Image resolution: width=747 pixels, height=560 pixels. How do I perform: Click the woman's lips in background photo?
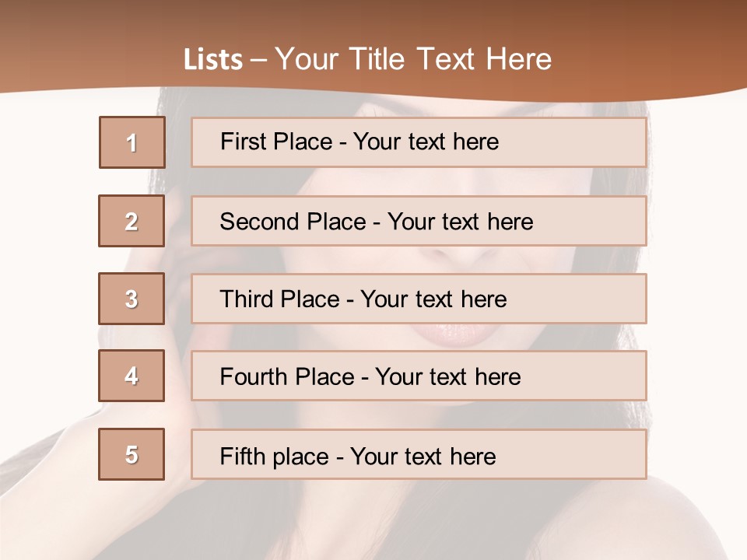459,336
